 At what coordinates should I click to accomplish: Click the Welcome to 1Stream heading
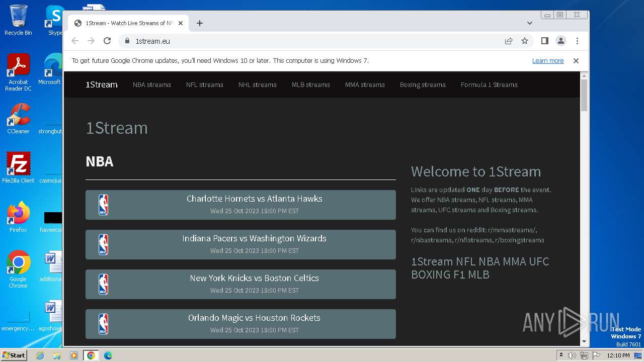(476, 171)
